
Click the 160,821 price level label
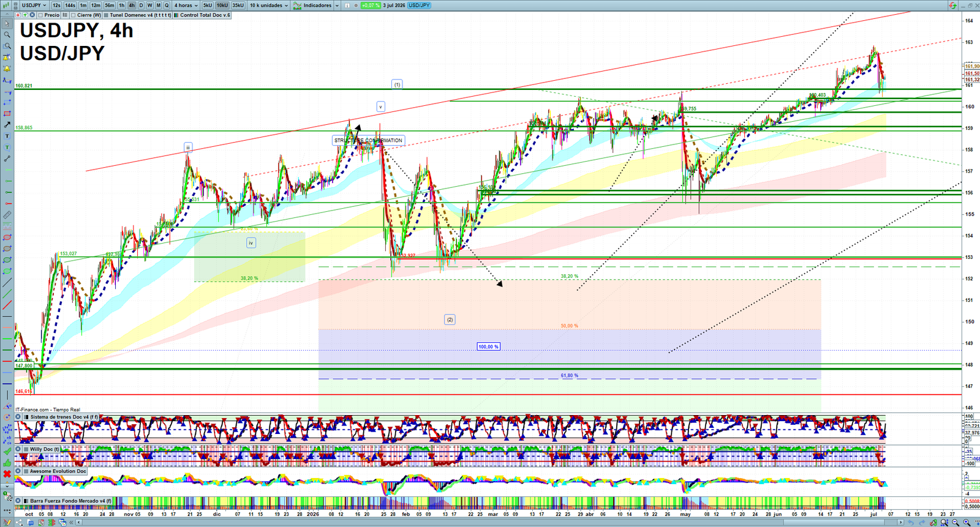24,86
